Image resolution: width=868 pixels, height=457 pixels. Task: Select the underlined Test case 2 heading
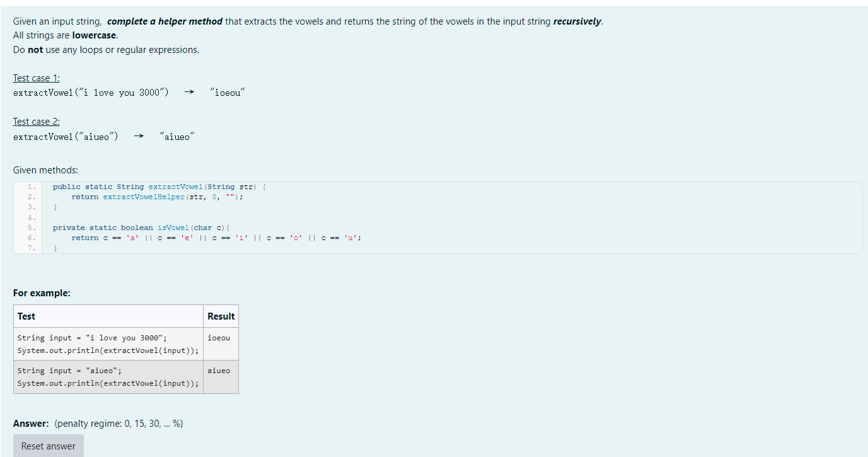point(36,121)
